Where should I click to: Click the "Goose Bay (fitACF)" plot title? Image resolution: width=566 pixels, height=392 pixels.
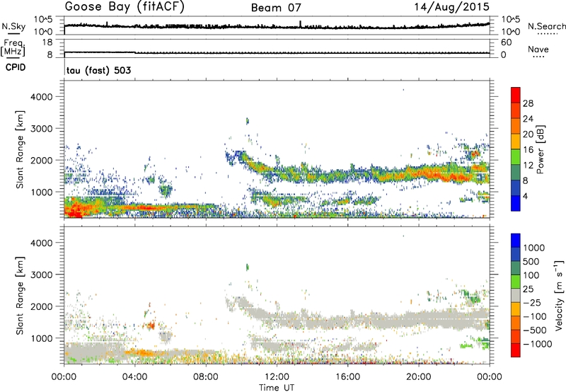click(125, 7)
